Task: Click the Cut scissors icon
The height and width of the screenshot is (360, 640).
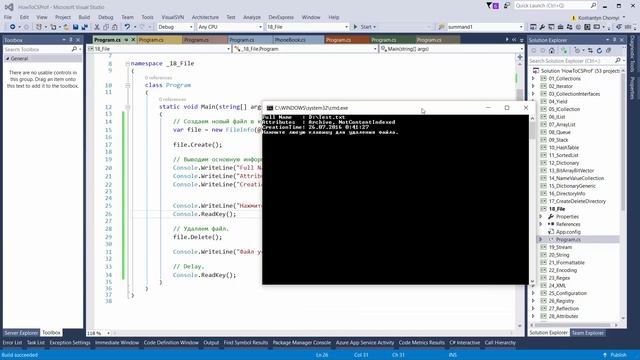Action: tap(97, 27)
